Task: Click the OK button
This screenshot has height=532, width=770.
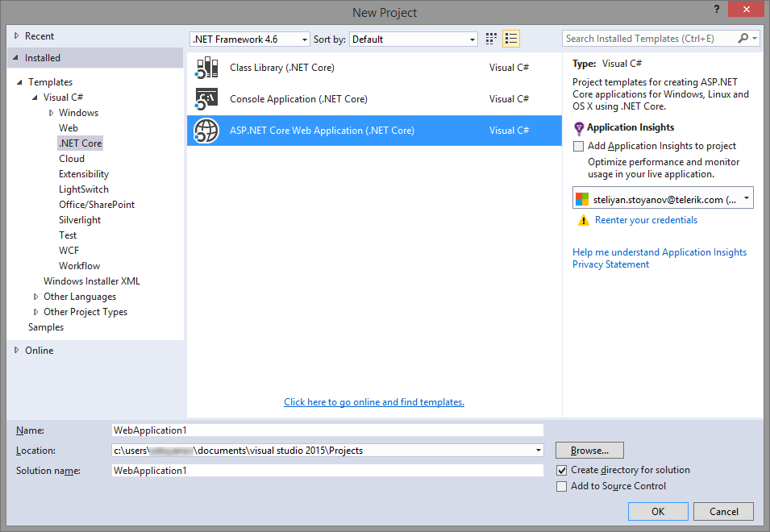Action: point(658,511)
